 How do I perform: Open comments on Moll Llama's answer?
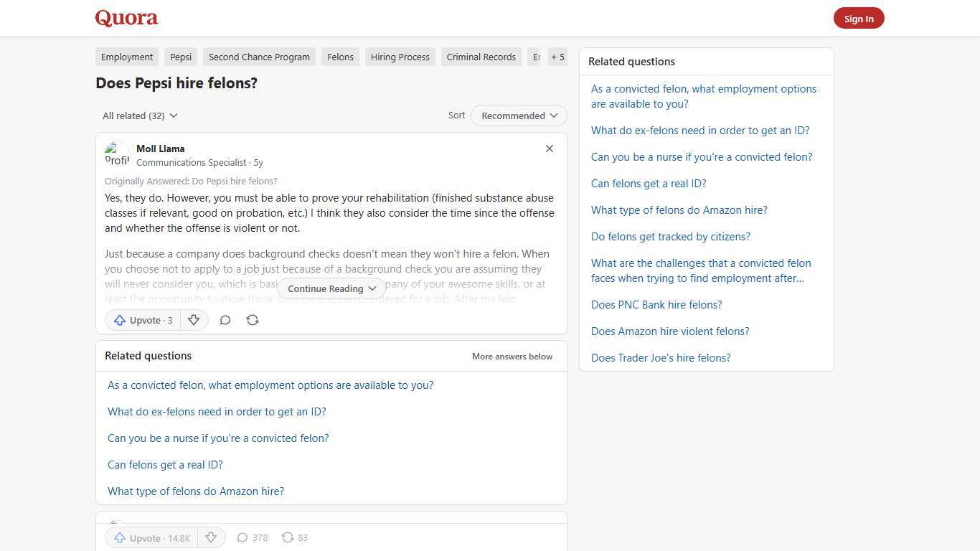(x=225, y=320)
